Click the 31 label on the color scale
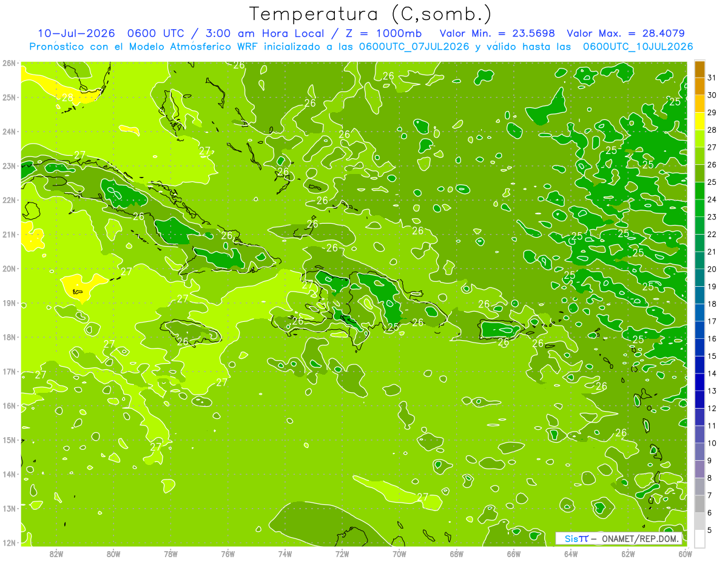728x562 pixels. (x=712, y=78)
